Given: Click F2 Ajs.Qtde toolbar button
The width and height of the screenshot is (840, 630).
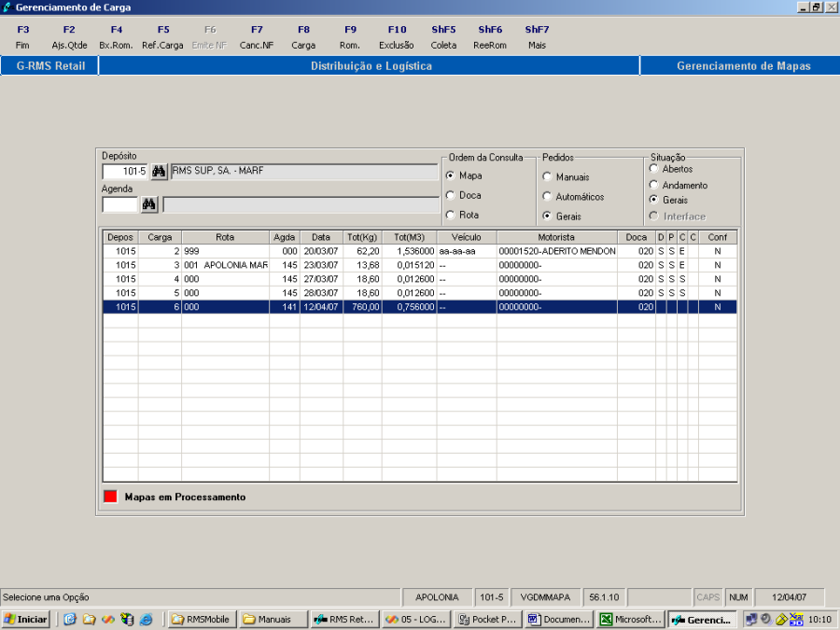Looking at the screenshot, I should click(69, 37).
